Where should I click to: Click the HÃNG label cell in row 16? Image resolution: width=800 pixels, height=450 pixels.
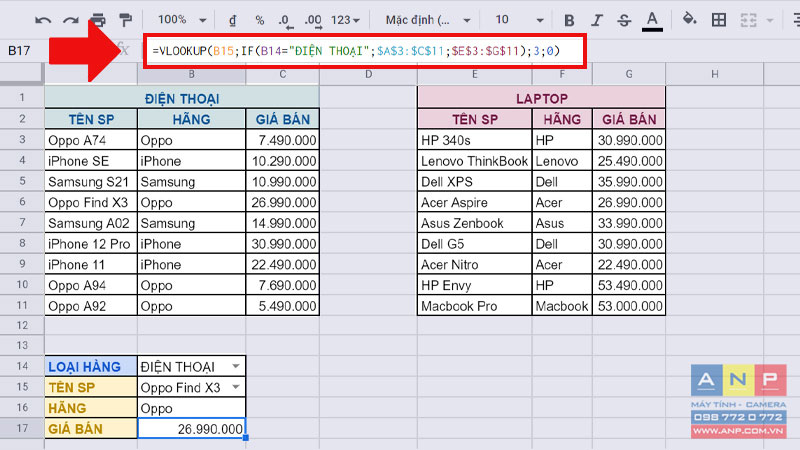(91, 408)
